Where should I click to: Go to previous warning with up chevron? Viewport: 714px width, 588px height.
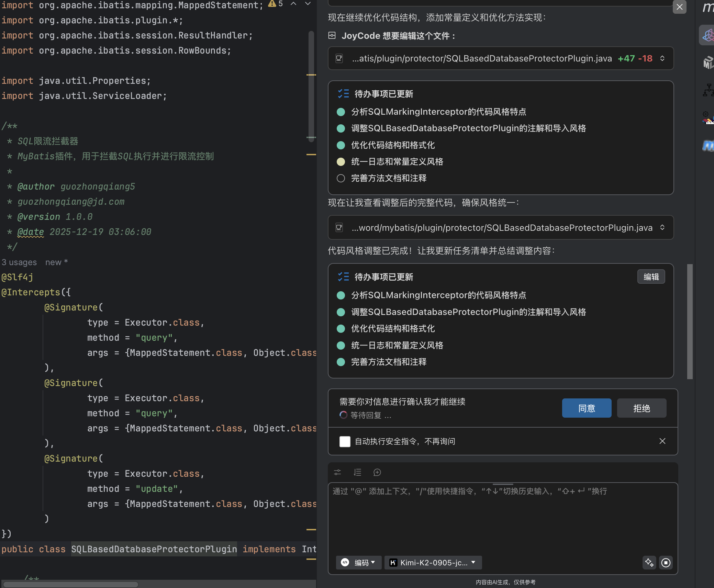point(293,4)
